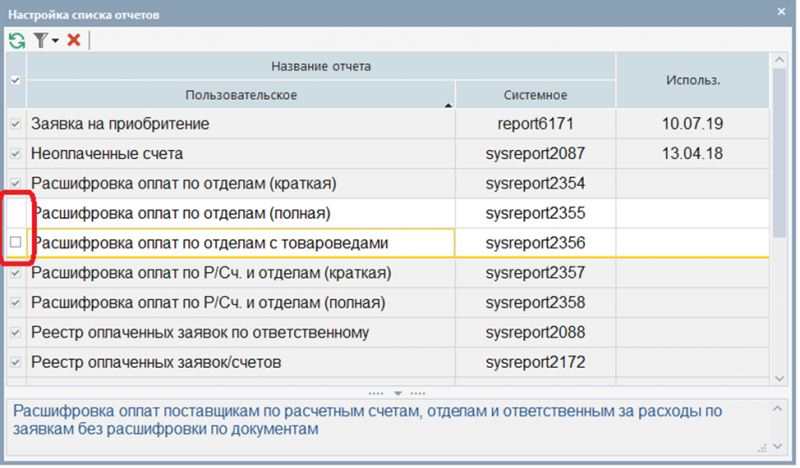Click the Системное column header
Viewport: 800px width, 468px height.
click(x=535, y=95)
